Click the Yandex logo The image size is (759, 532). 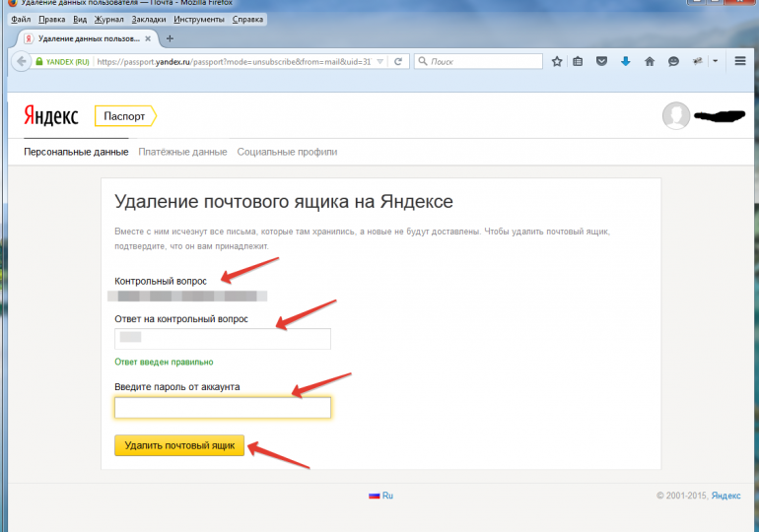(x=50, y=116)
